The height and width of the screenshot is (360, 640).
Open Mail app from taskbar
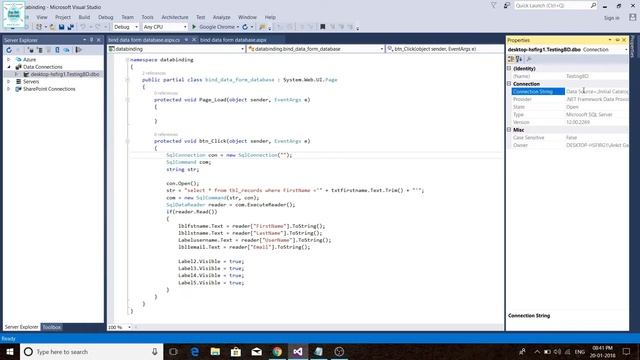click(x=256, y=351)
